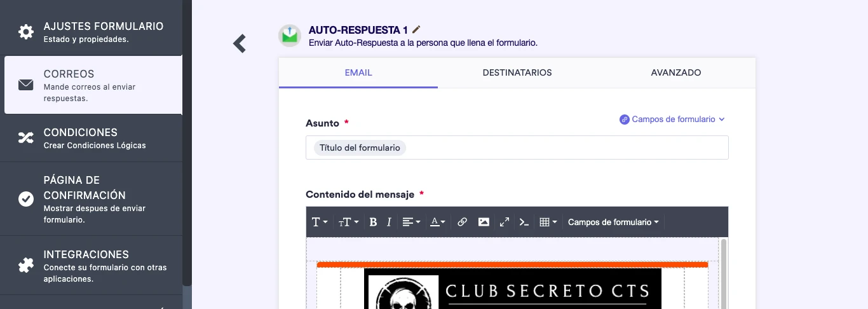Click the envelope icon for Correos
This screenshot has width=868, height=309.
26,85
